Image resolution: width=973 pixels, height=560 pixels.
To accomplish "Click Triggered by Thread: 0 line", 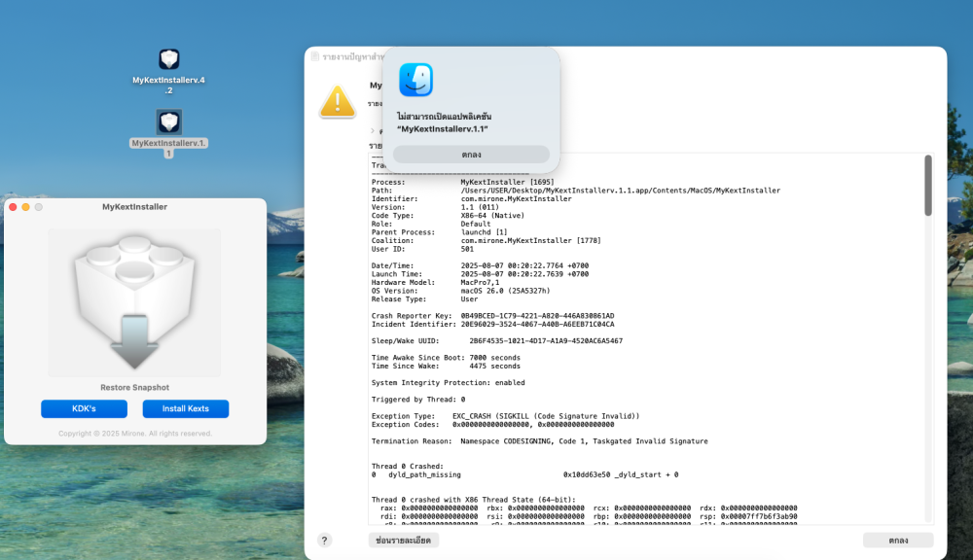I will click(418, 400).
